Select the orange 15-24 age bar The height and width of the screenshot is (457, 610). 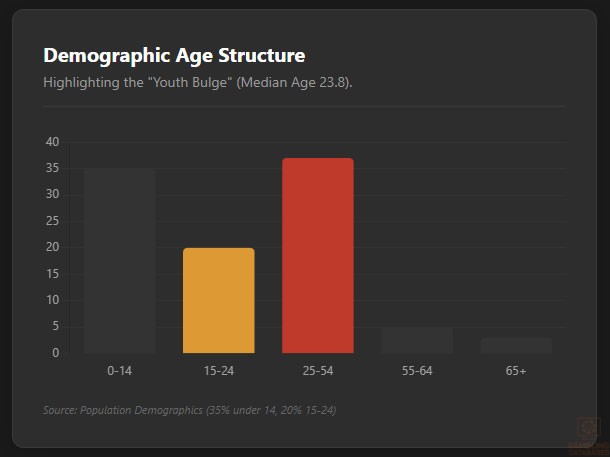tap(219, 300)
